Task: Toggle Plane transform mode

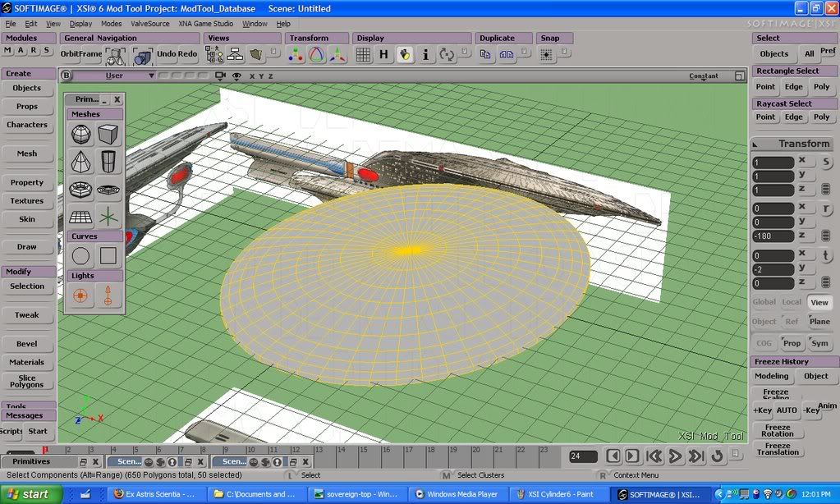Action: pyautogui.click(x=819, y=321)
